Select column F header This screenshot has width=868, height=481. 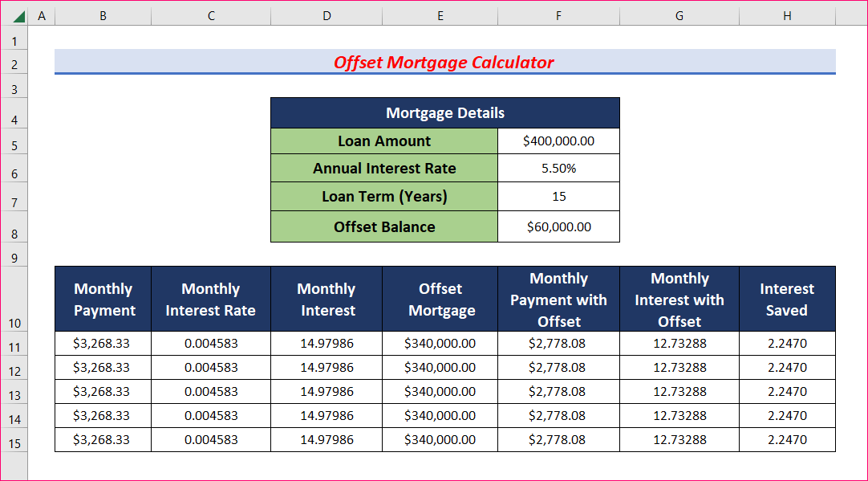click(x=558, y=15)
